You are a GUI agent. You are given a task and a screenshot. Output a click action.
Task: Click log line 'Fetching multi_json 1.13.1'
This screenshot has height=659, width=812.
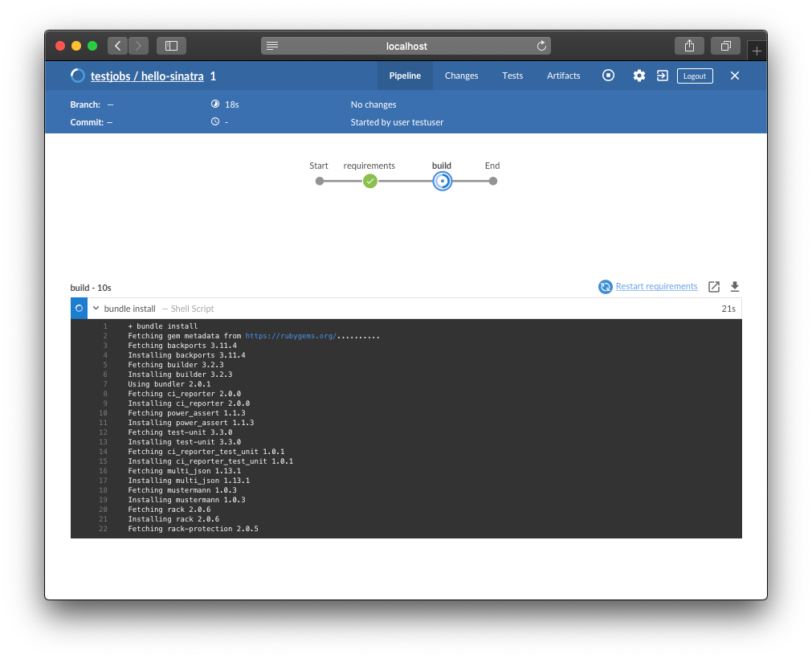click(x=185, y=470)
